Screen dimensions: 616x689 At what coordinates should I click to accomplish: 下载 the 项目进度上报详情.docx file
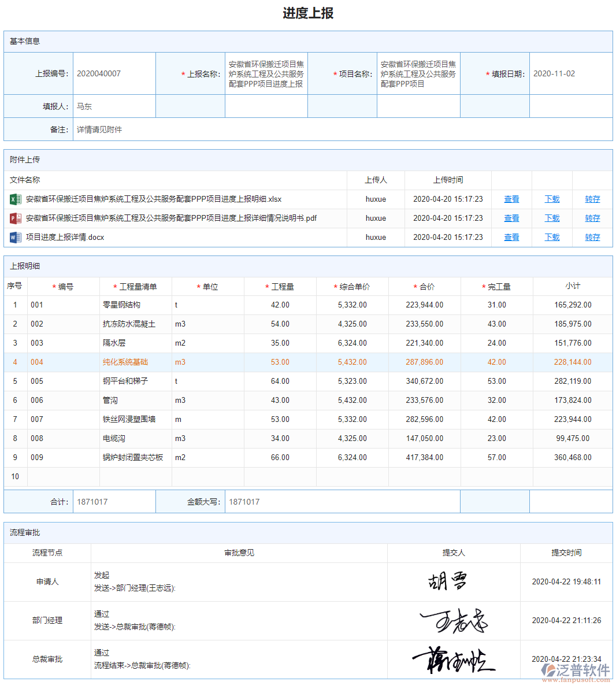(x=551, y=237)
